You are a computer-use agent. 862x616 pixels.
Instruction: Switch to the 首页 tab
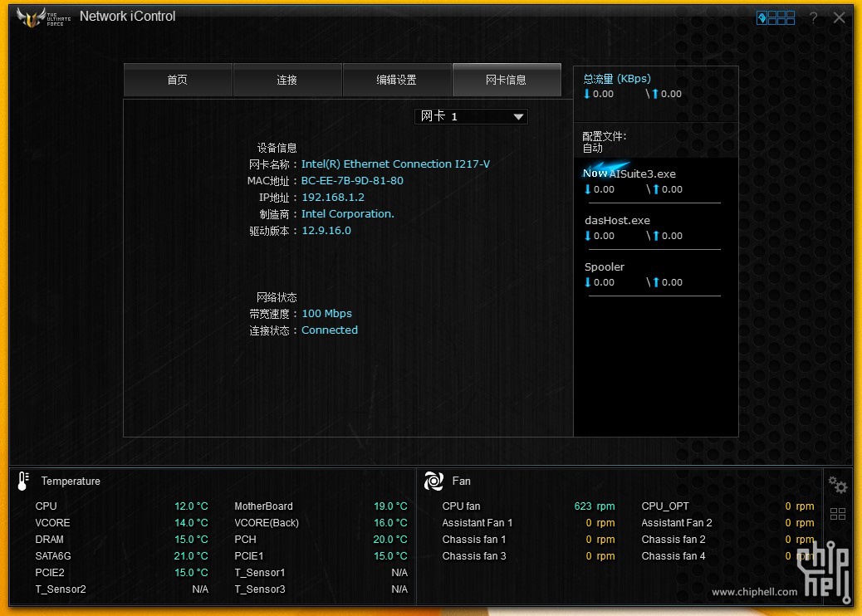(178, 81)
